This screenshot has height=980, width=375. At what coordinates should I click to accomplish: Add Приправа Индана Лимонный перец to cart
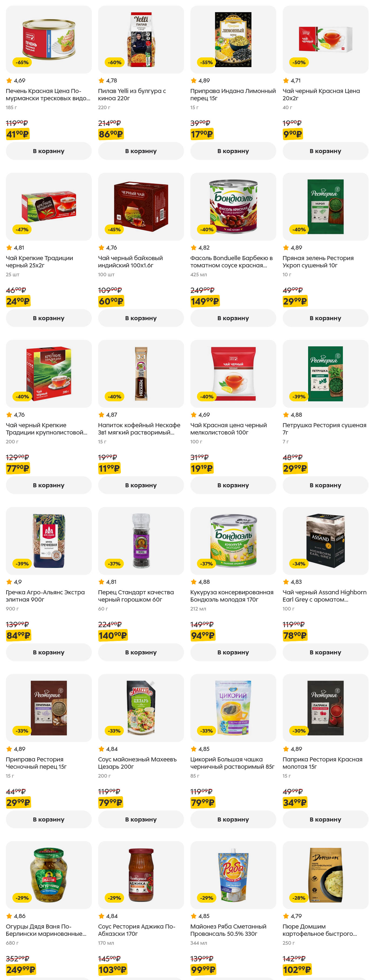[233, 151]
